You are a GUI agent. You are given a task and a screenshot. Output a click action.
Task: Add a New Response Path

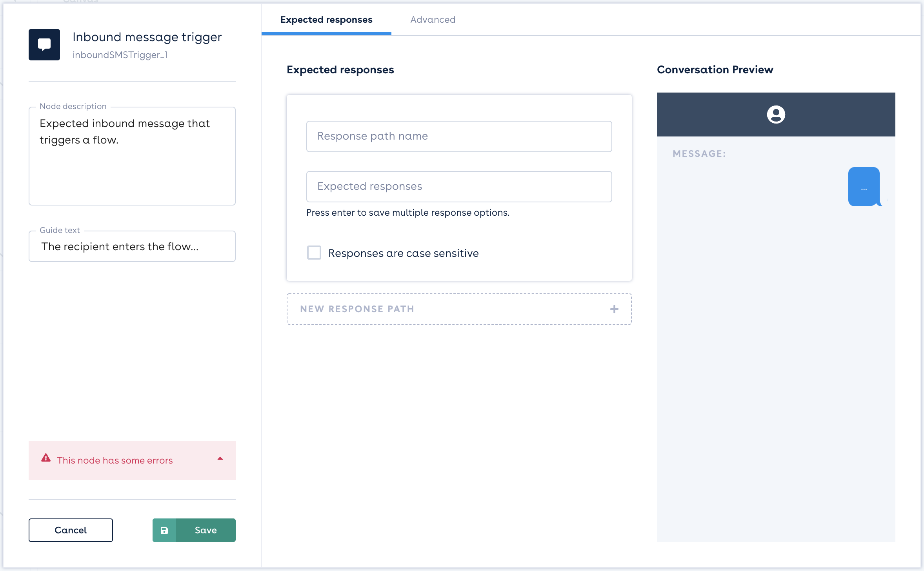[x=459, y=309]
